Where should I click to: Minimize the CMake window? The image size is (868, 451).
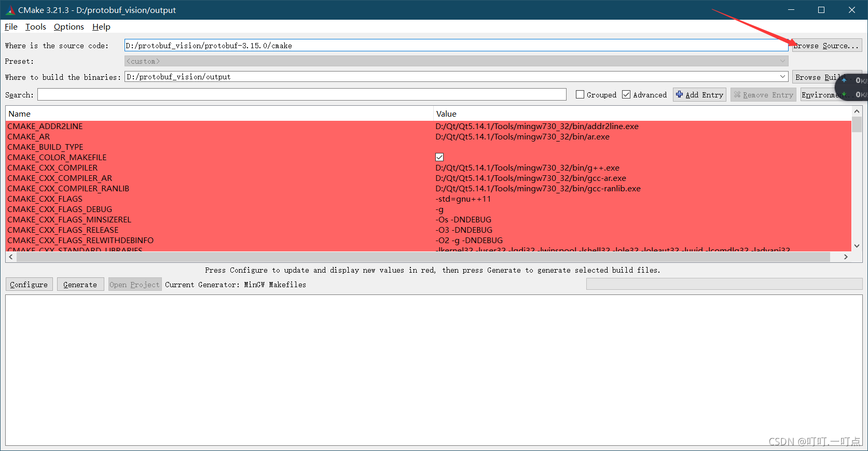point(791,10)
